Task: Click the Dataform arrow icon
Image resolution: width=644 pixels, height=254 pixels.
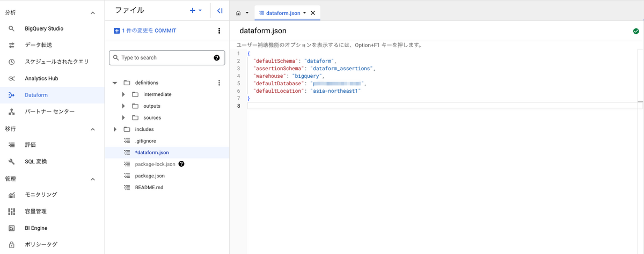Action: [x=12, y=95]
